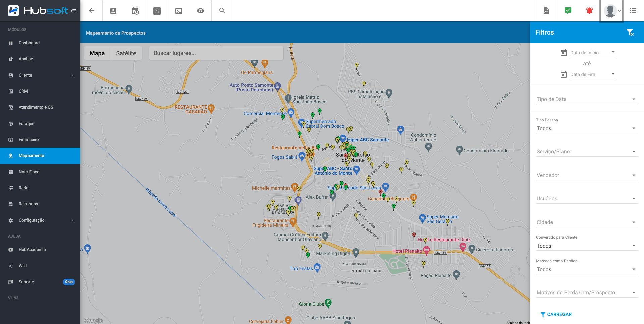Click Ração Planalto map pin

click(456, 275)
